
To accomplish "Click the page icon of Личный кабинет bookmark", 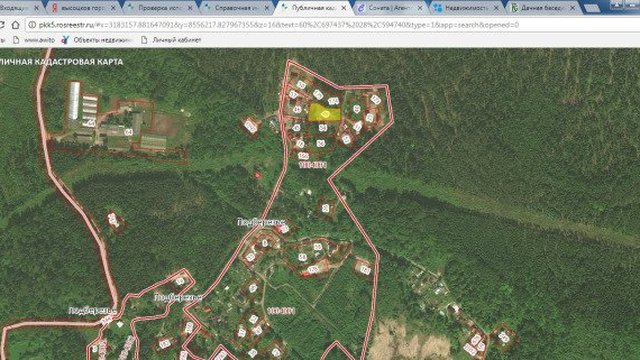I will pyautogui.click(x=144, y=40).
